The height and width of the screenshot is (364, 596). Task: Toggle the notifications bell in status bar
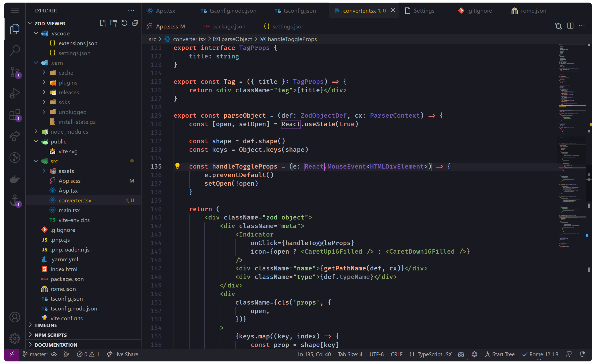click(x=582, y=354)
